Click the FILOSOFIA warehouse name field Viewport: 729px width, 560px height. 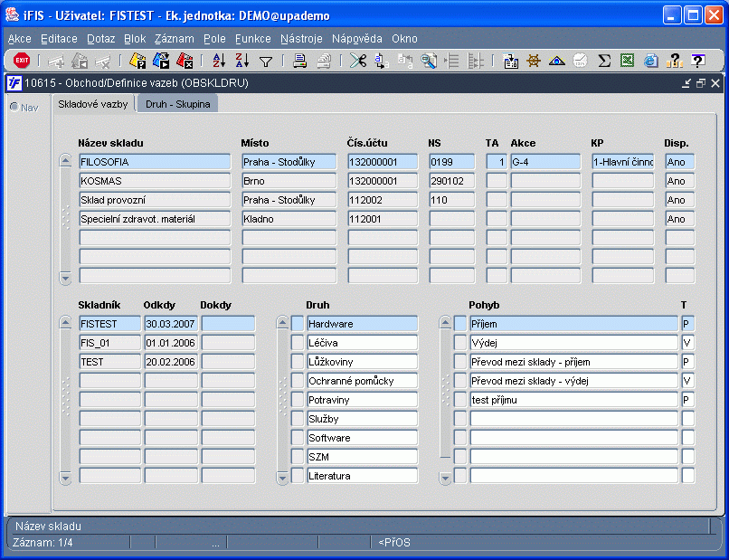(x=154, y=162)
